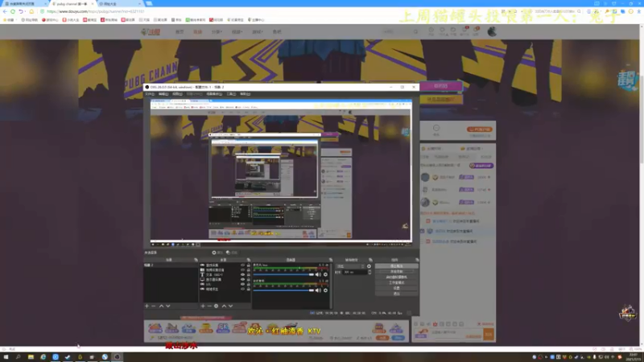
Task: Toggle lock on the top source row
Action: click(249, 265)
